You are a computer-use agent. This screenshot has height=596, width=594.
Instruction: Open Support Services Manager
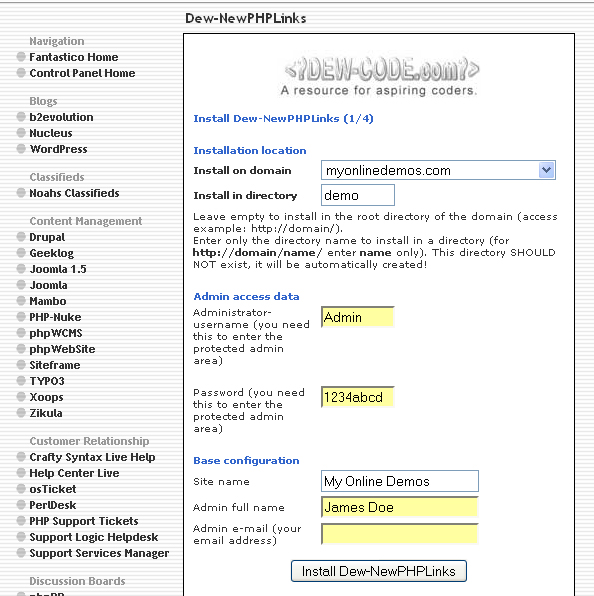click(99, 553)
